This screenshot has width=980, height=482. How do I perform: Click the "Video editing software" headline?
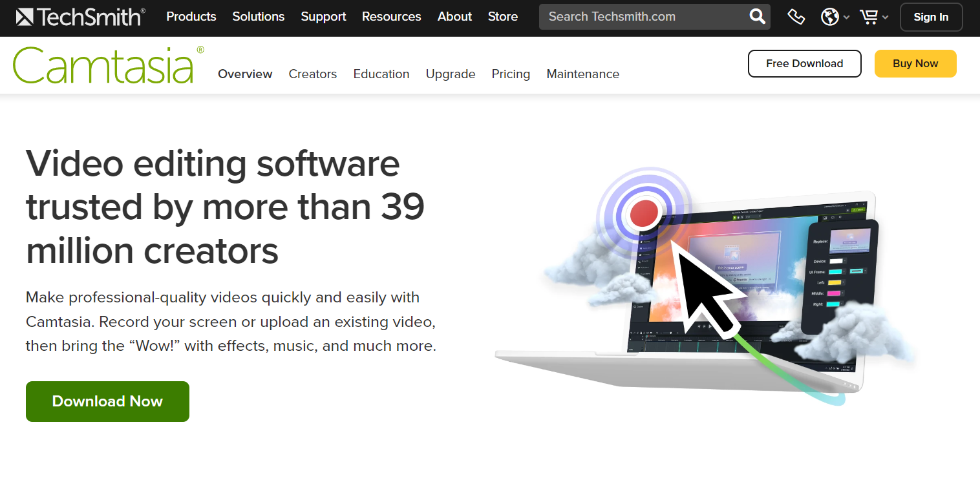[x=225, y=207]
